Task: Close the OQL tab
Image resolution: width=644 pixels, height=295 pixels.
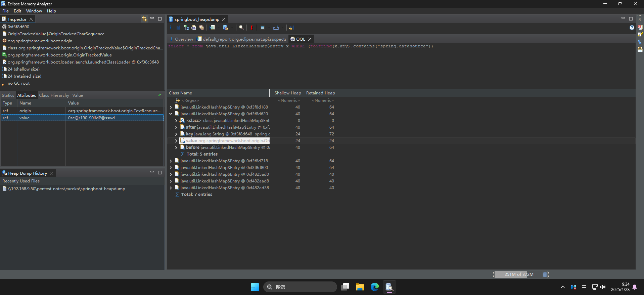Action: [310, 39]
